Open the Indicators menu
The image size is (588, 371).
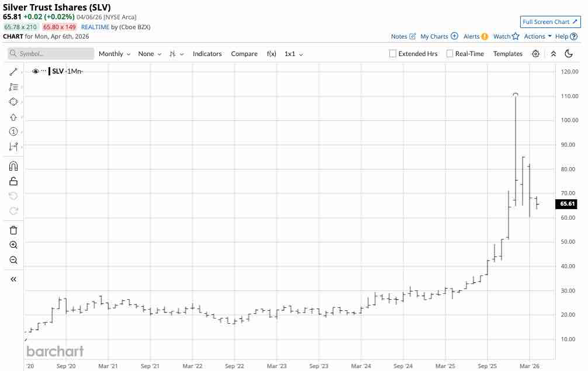(x=207, y=54)
